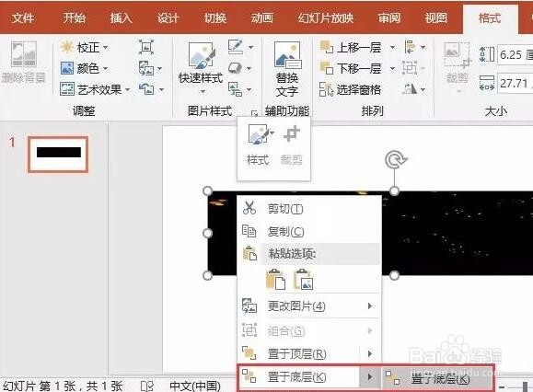This screenshot has height=392, width=533.
Task: Expand the 上移一层 dropdown arrow
Action: point(392,47)
